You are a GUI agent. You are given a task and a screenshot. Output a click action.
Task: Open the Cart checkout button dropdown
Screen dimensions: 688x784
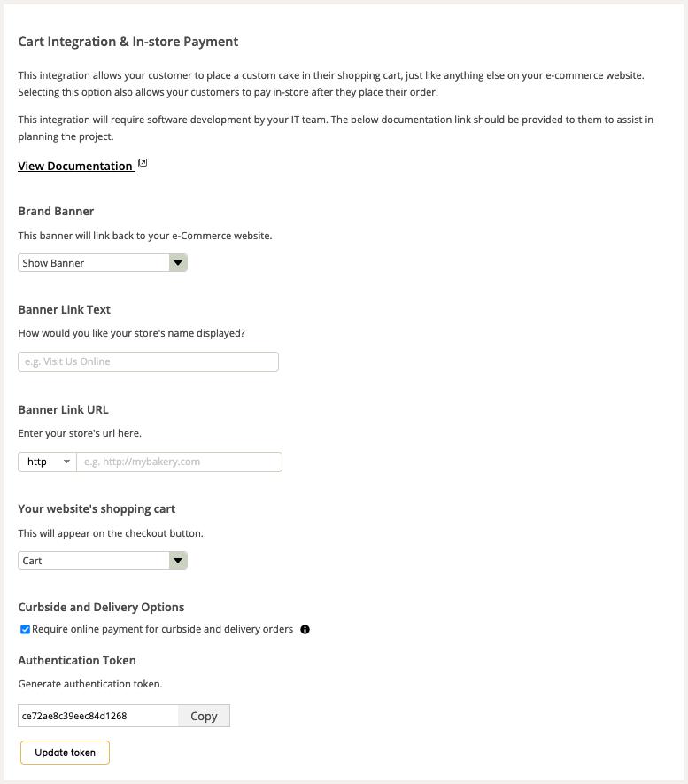point(94,561)
